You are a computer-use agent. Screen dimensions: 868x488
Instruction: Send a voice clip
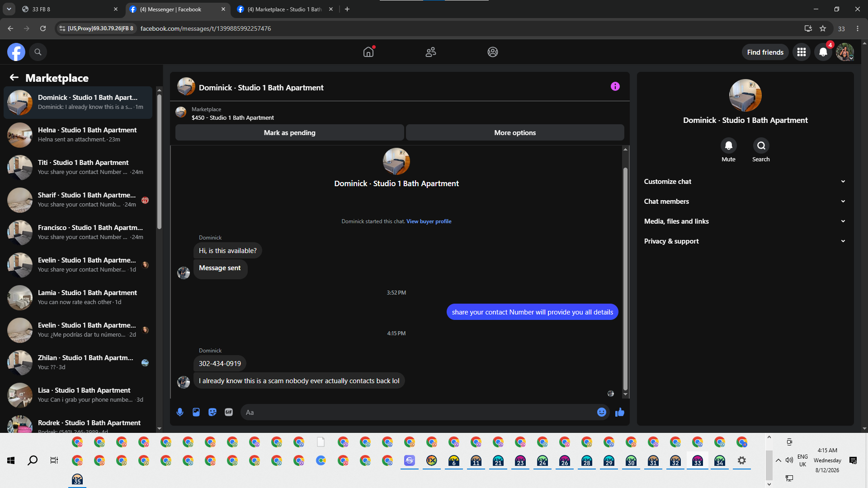[180, 412]
